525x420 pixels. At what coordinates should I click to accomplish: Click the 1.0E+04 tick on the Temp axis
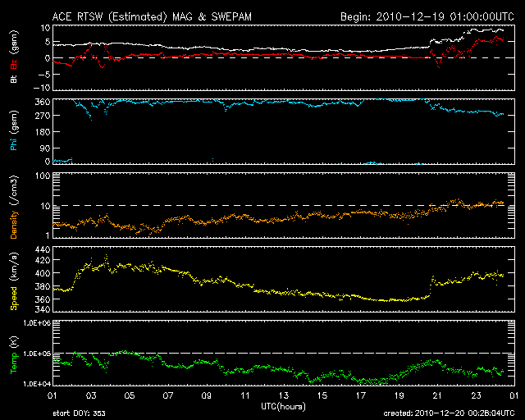pyautogui.click(x=37, y=383)
